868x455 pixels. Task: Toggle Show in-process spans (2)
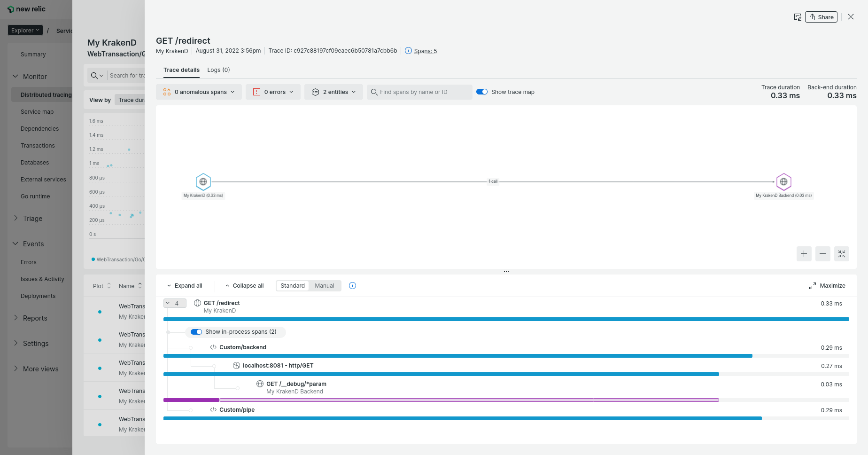point(196,332)
